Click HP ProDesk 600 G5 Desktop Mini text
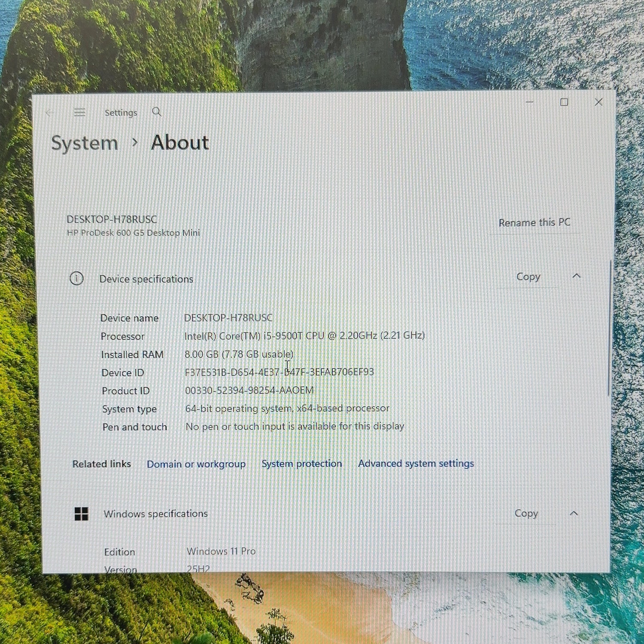The width and height of the screenshot is (644, 644). [133, 233]
